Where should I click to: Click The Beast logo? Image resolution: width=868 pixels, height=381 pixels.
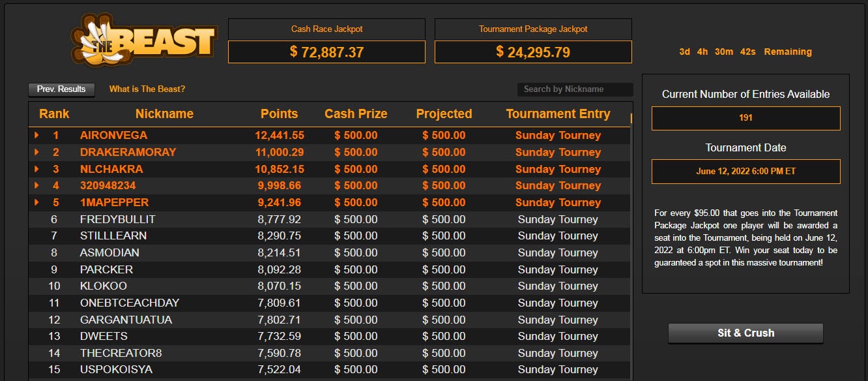pos(145,40)
